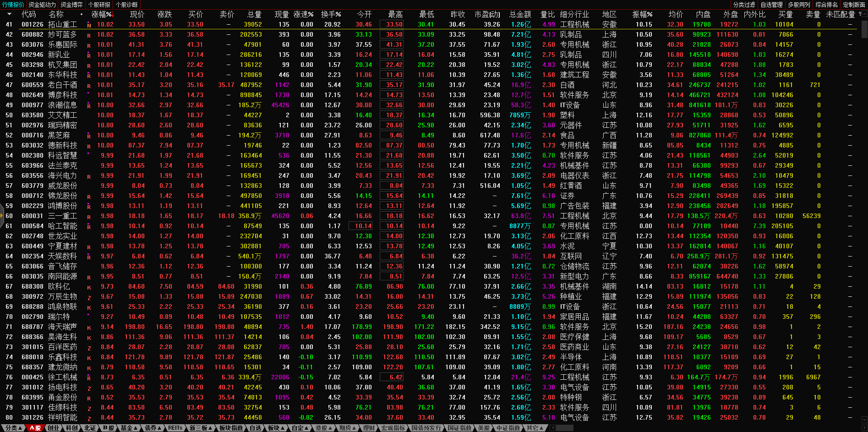Click the K marker beside 欧科亿
The image size is (868, 432).
point(89,287)
